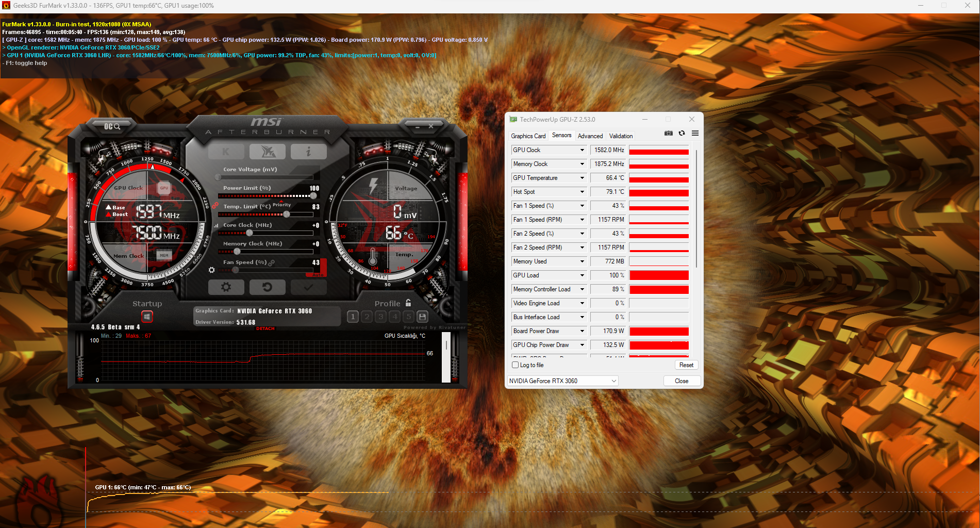The width and height of the screenshot is (980, 528).
Task: Select profile slot 3 in Afterburner
Action: click(380, 317)
